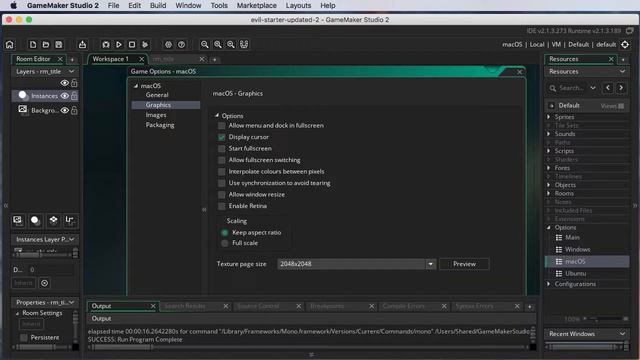Open the Start Page home icon
640x360 pixels.
pos(9,44)
